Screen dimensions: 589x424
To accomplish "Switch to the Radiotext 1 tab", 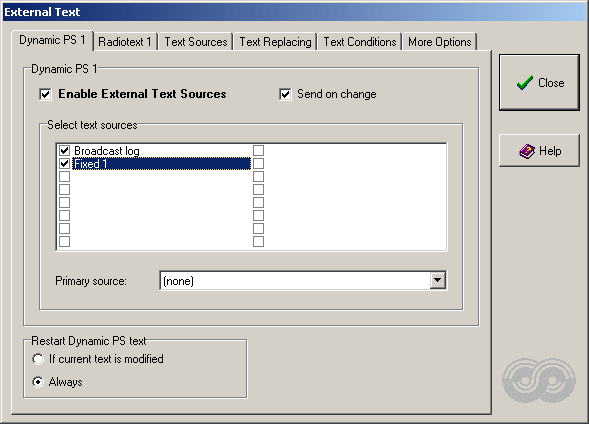I will 125,42.
